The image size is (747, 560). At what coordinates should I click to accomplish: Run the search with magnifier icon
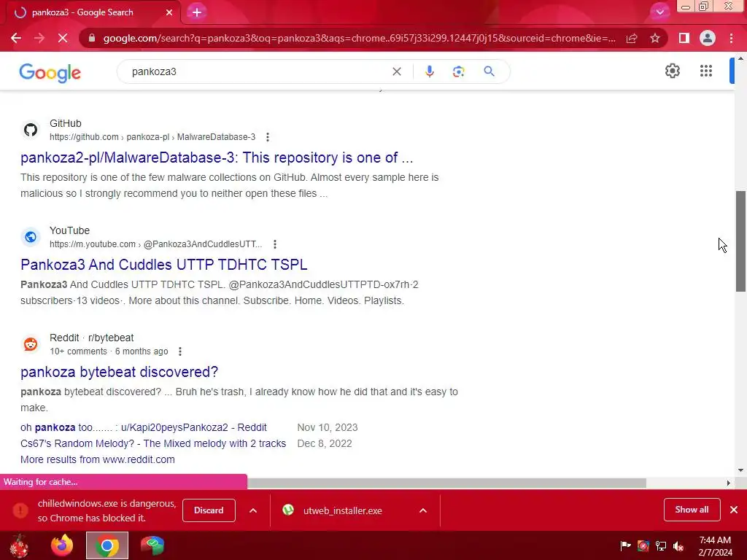pos(489,71)
